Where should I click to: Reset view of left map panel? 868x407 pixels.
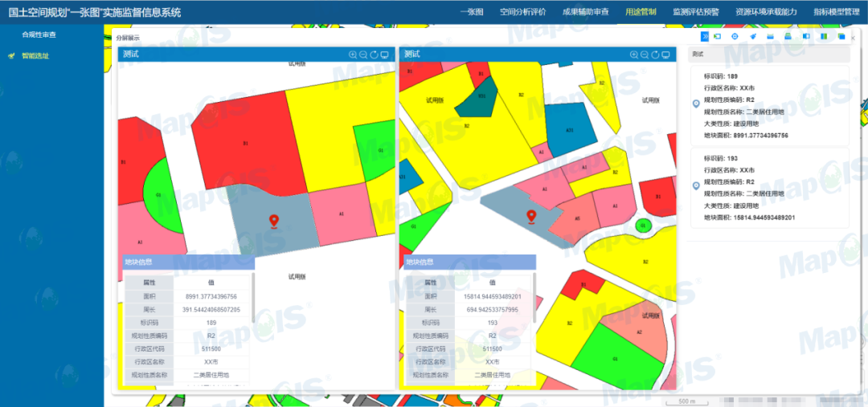[x=374, y=55]
